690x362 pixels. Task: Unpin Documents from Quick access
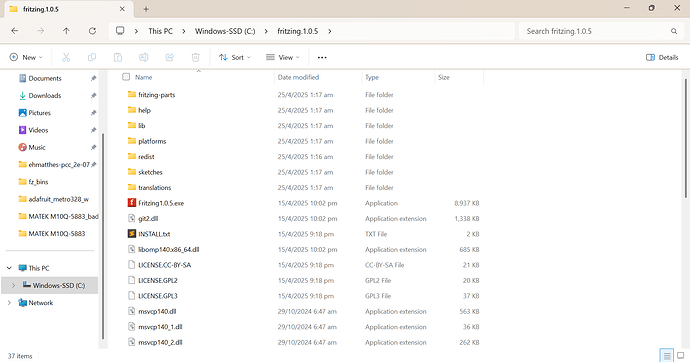93,78
